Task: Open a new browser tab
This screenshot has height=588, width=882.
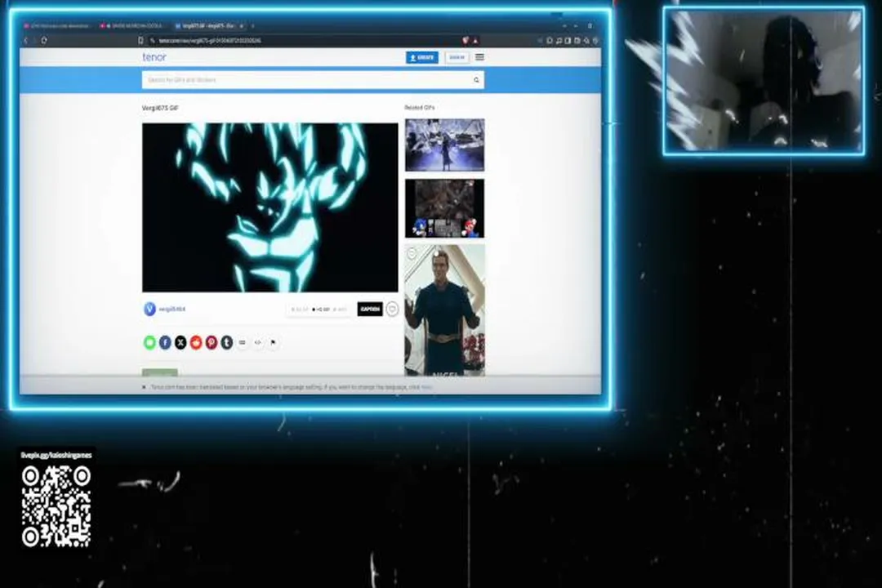Action: pos(252,26)
